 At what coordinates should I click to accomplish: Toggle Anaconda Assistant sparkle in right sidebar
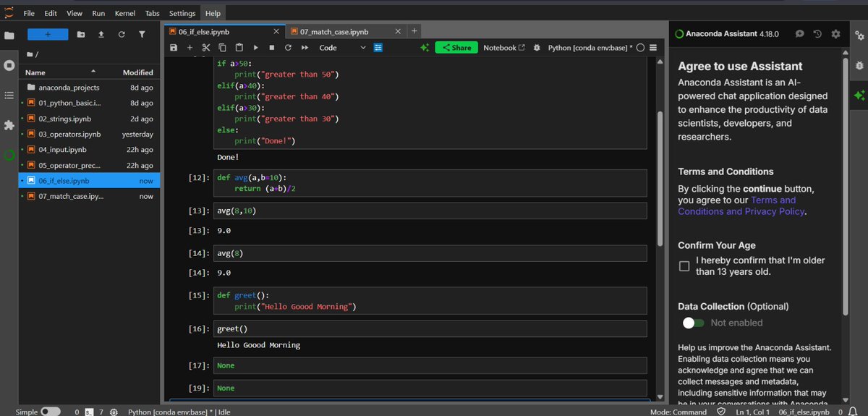click(859, 95)
